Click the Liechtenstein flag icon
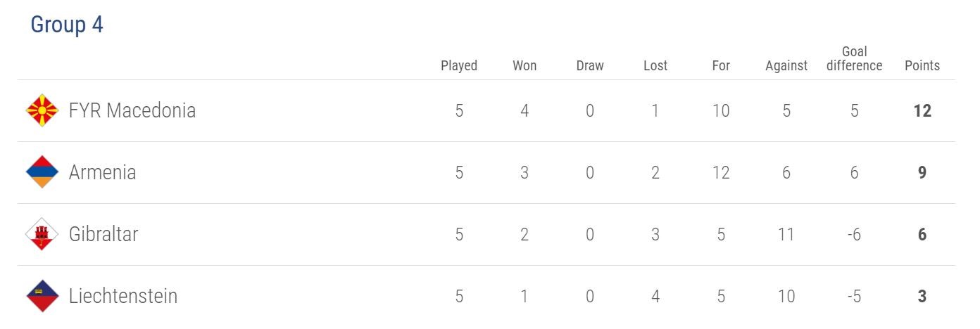 click(x=42, y=296)
